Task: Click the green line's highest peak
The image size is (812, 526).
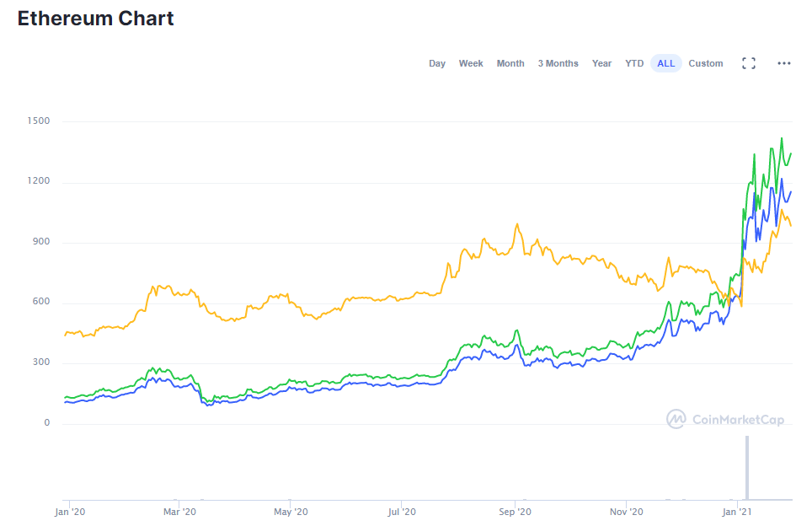Action: [782, 139]
